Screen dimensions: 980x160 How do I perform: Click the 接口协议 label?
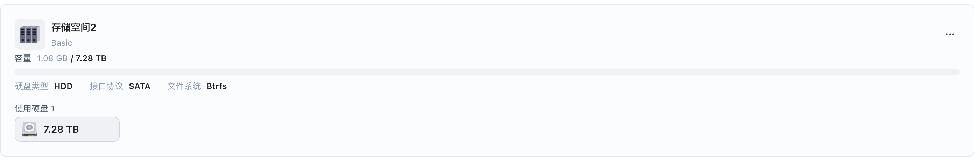tap(106, 86)
